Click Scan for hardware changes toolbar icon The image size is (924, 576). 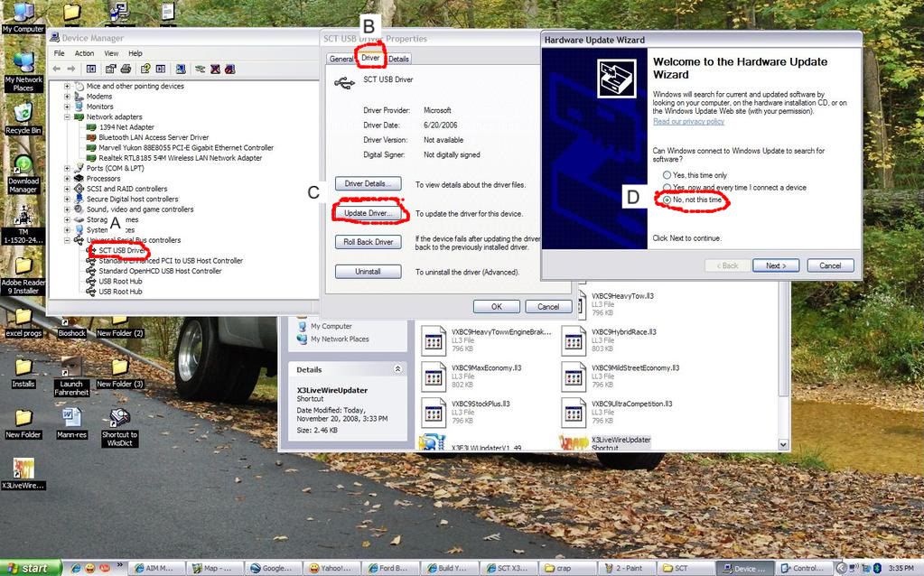181,69
